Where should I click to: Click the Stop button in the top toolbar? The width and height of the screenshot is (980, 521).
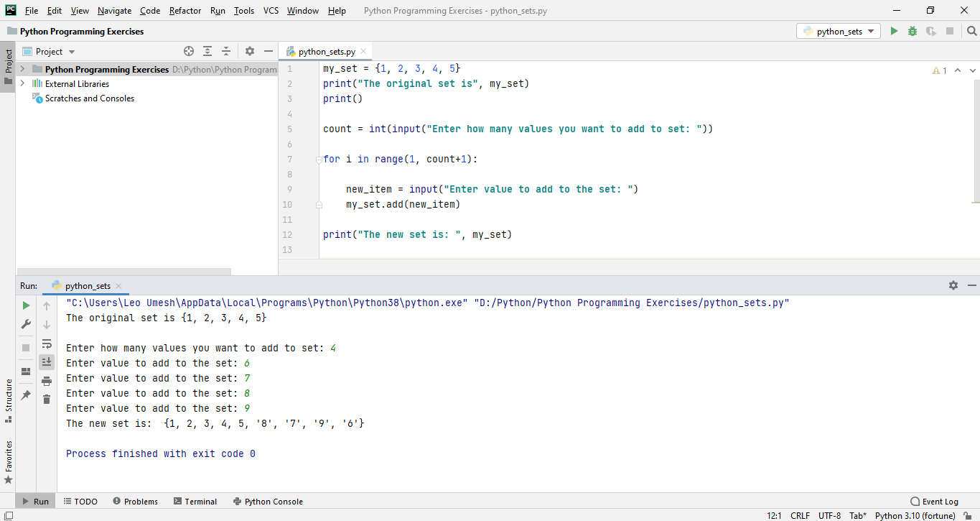point(950,31)
